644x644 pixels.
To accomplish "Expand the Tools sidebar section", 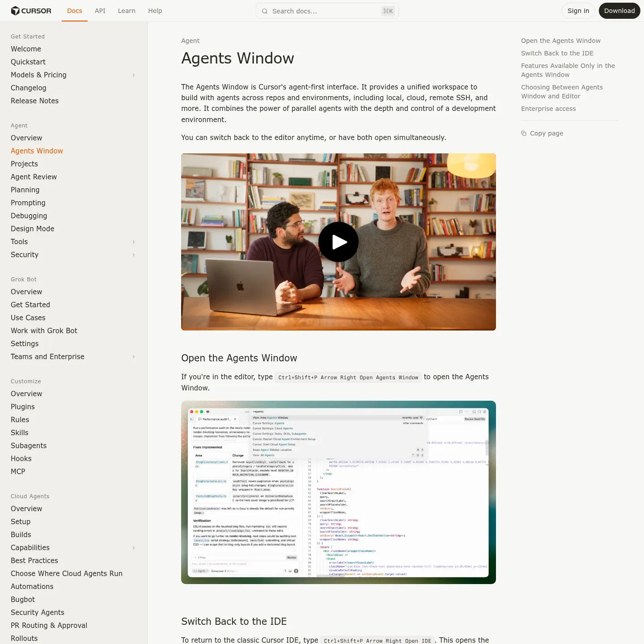I will [133, 242].
